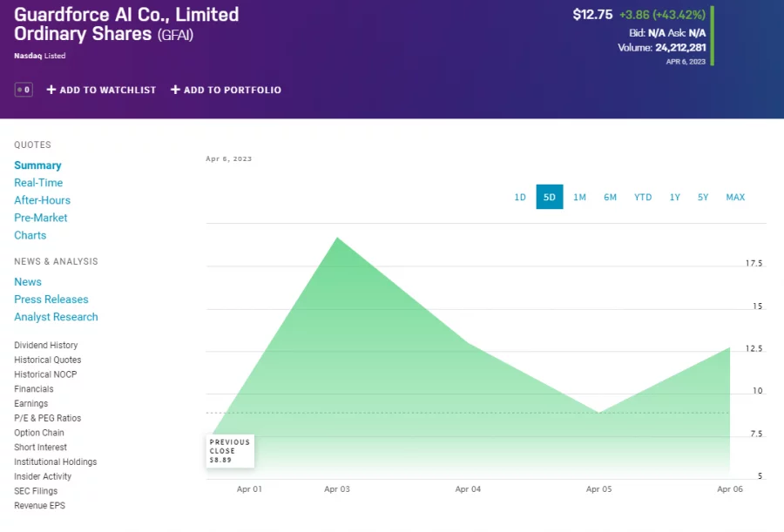Click the plus icon for Add to Portfolio
Screen dimensions: 784x532
[x=175, y=90]
